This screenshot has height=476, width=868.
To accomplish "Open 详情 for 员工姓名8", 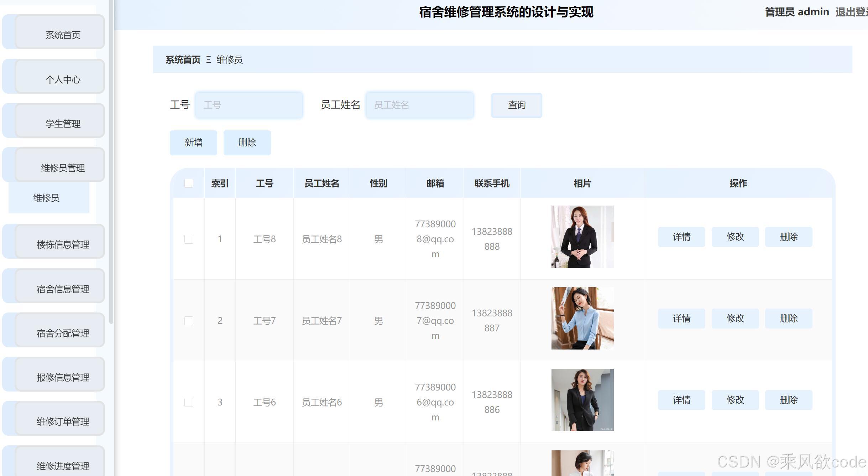I will pyautogui.click(x=681, y=237).
